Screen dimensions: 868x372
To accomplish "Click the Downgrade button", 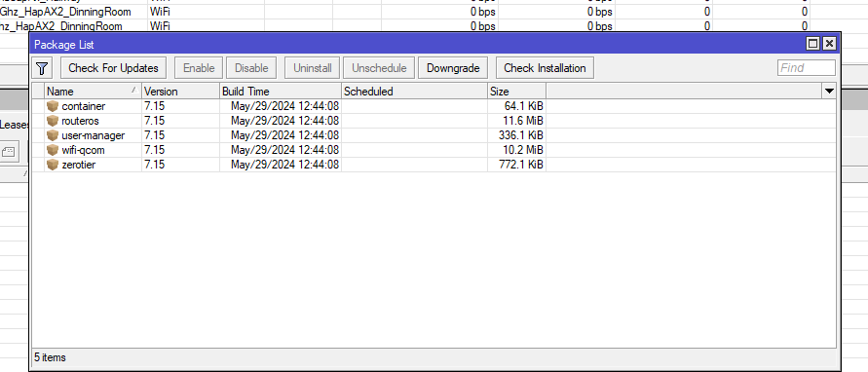I will click(453, 68).
